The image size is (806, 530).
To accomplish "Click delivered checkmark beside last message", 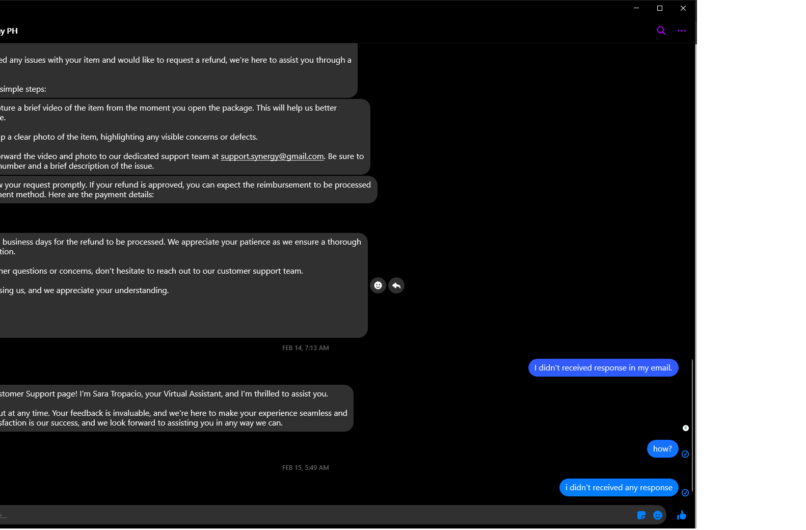I will tap(685, 493).
